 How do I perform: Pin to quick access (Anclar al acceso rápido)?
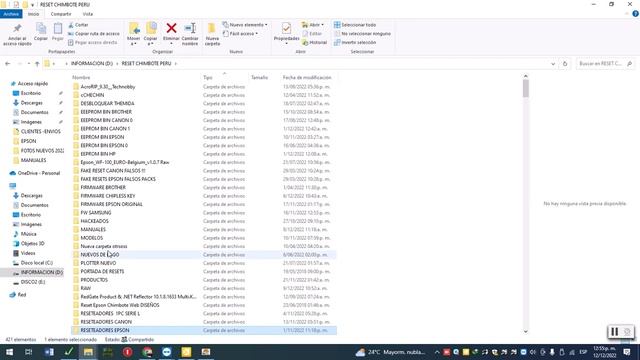[x=17, y=34]
